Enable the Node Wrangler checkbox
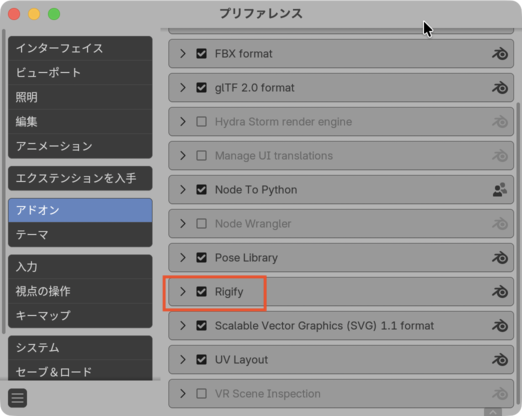This screenshot has width=522, height=416. tap(201, 224)
